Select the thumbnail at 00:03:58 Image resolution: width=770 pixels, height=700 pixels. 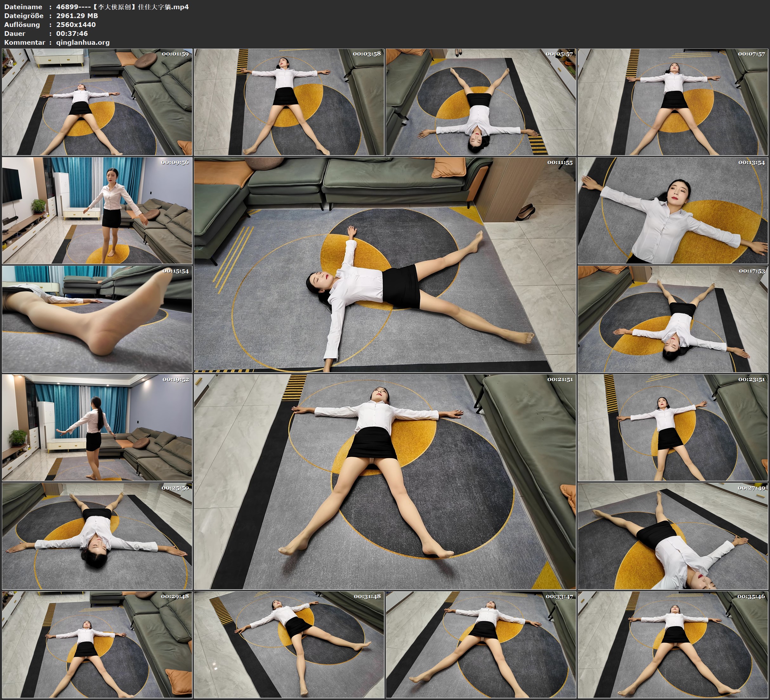pos(289,102)
